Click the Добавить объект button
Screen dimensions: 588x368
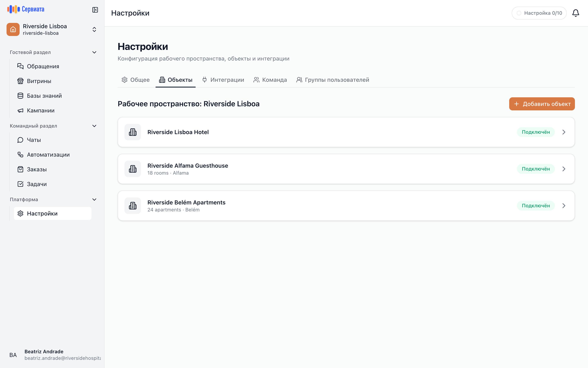[542, 104]
